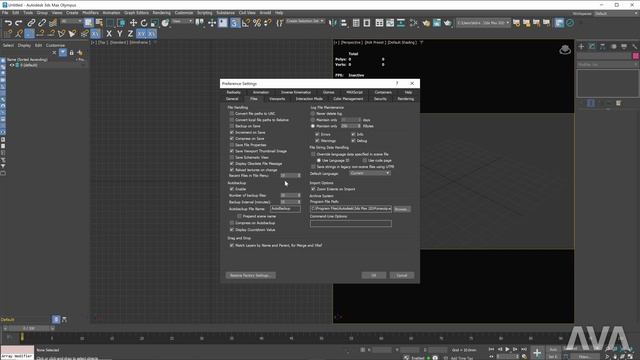Restrict to the Z axis constraint
The height and width of the screenshot is (360, 640).
coord(130,34)
